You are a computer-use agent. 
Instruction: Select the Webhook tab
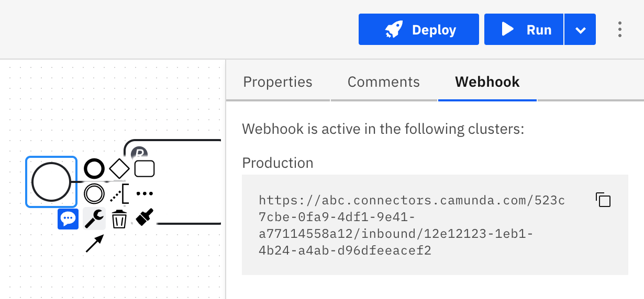pyautogui.click(x=487, y=82)
